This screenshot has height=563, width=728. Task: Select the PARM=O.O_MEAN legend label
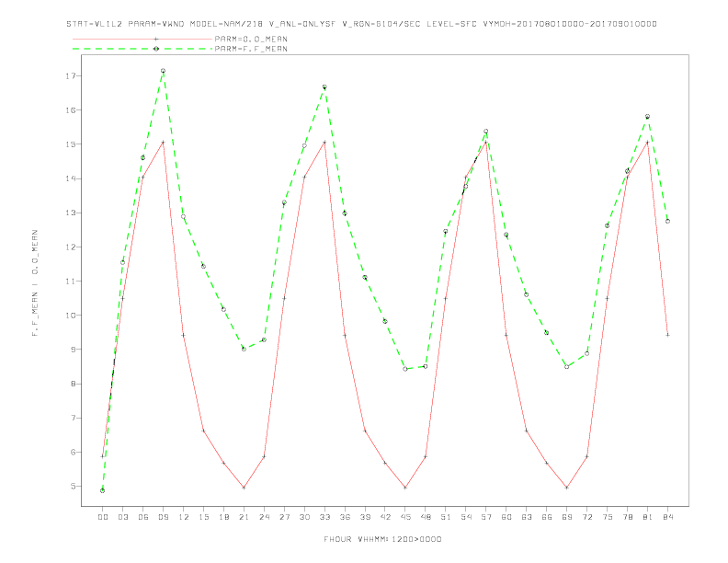click(251, 39)
